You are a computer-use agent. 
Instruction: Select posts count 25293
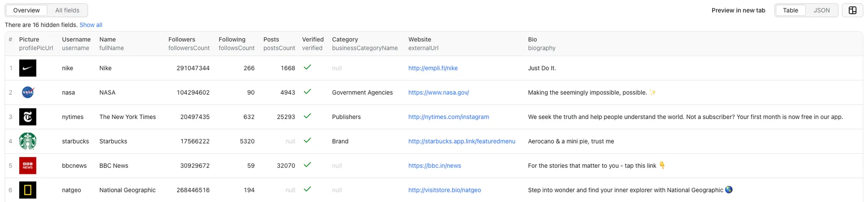286,117
